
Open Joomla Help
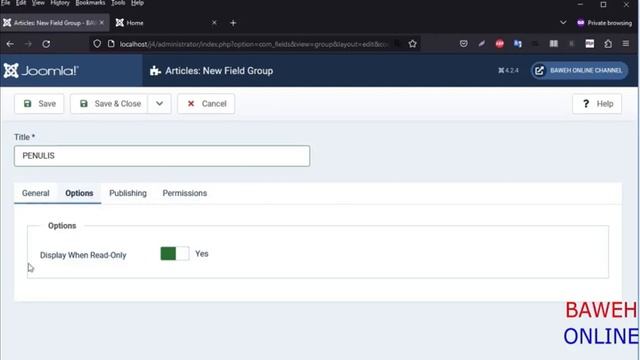(x=597, y=104)
